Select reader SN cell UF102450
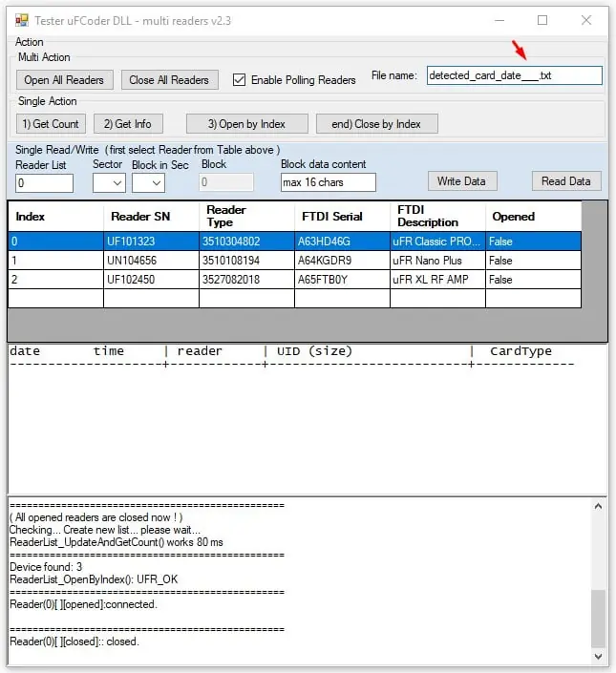616x673 pixels. pos(151,280)
